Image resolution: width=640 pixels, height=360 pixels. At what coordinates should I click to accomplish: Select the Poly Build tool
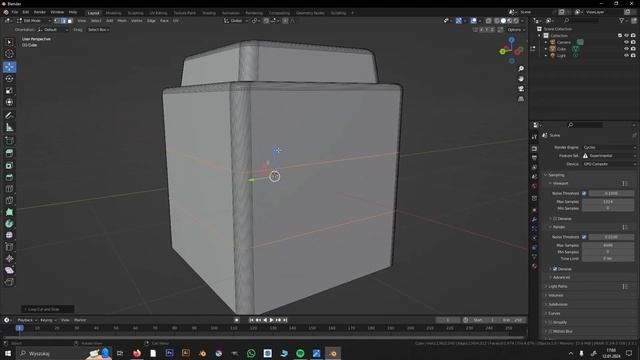click(9, 212)
